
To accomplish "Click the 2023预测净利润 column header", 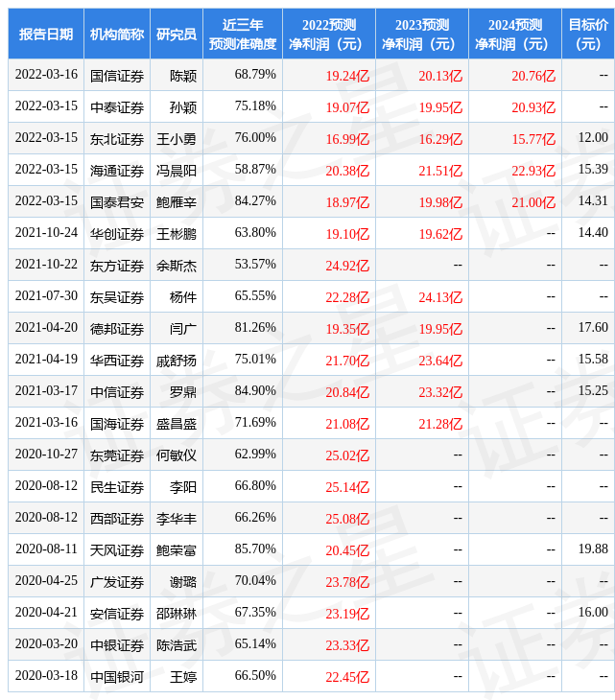I will click(x=422, y=34).
